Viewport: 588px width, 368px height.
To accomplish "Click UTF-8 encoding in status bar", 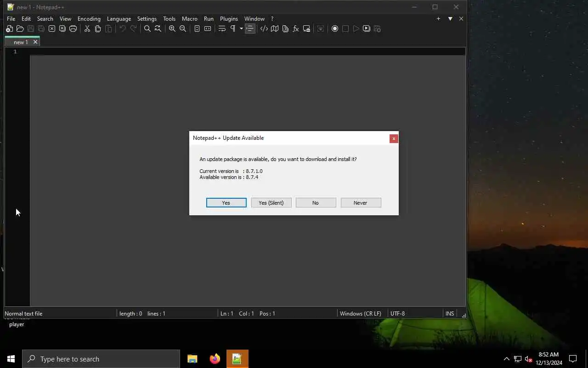I will tap(398, 314).
